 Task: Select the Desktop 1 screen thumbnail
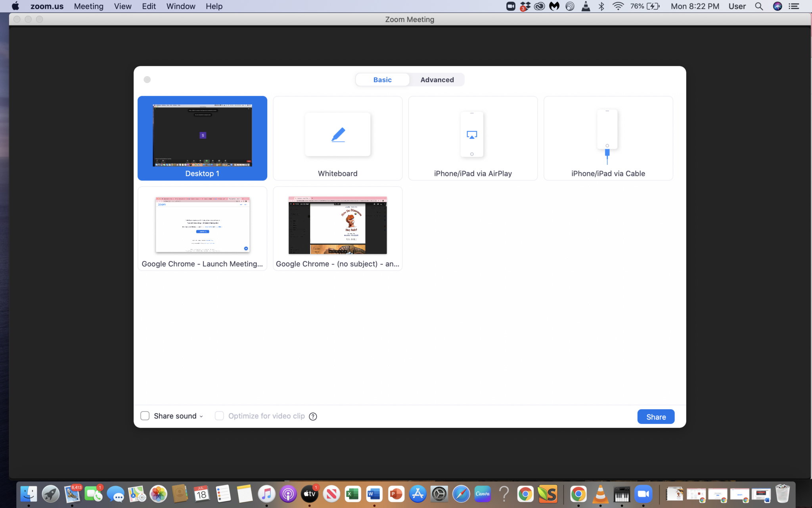(202, 138)
